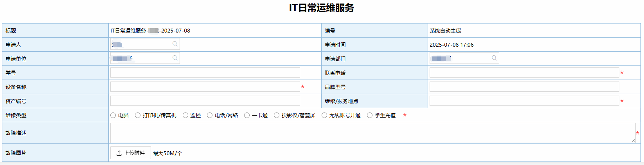This screenshot has width=644, height=165.
Task: Click the 设备名称 input field
Action: pos(205,87)
